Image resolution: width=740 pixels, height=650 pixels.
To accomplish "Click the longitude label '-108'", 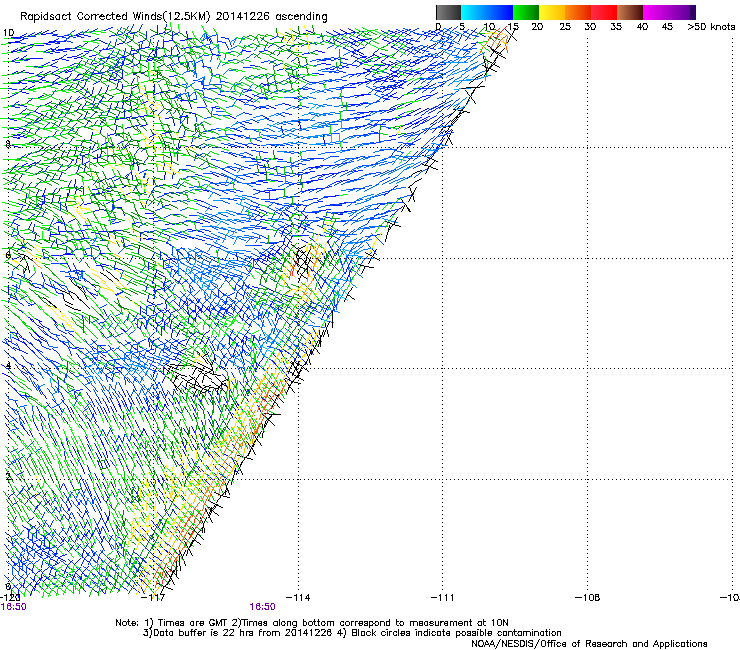I will click(x=587, y=598).
